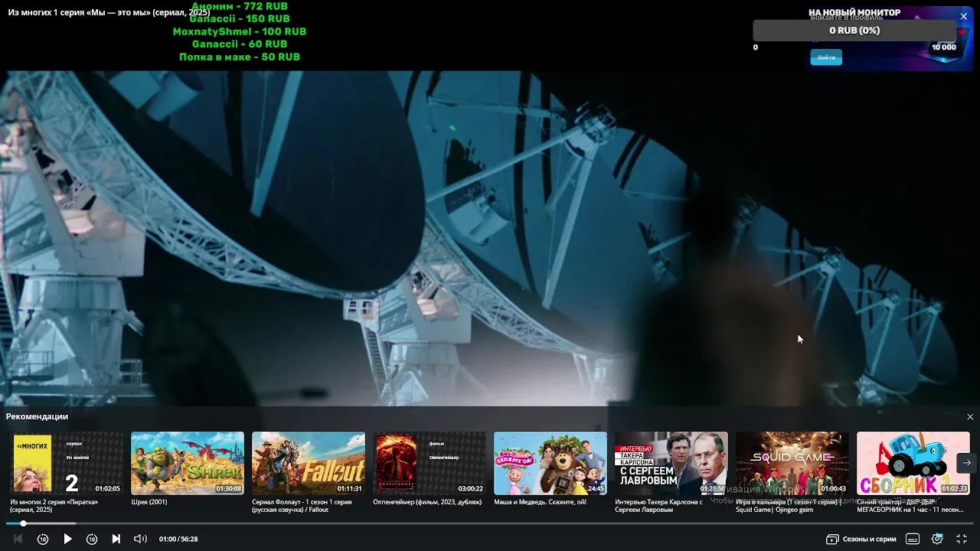
Task: Open Оппенгеймер film thumbnail
Action: [x=430, y=463]
